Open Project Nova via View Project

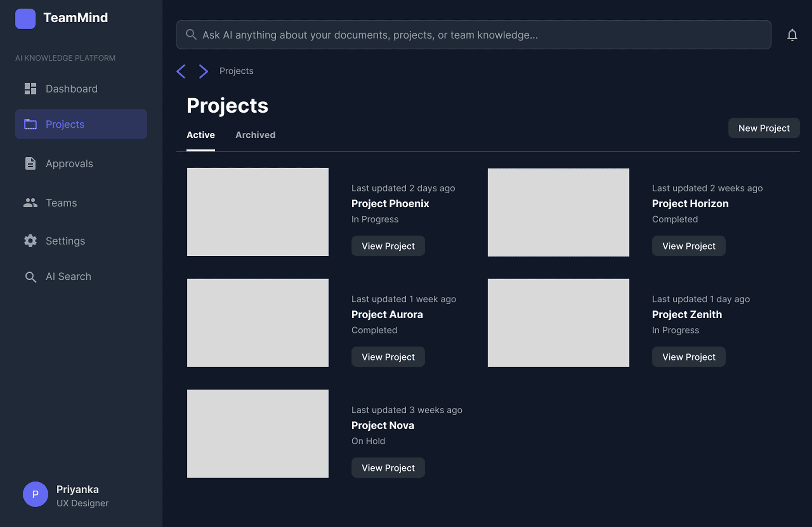(x=388, y=468)
